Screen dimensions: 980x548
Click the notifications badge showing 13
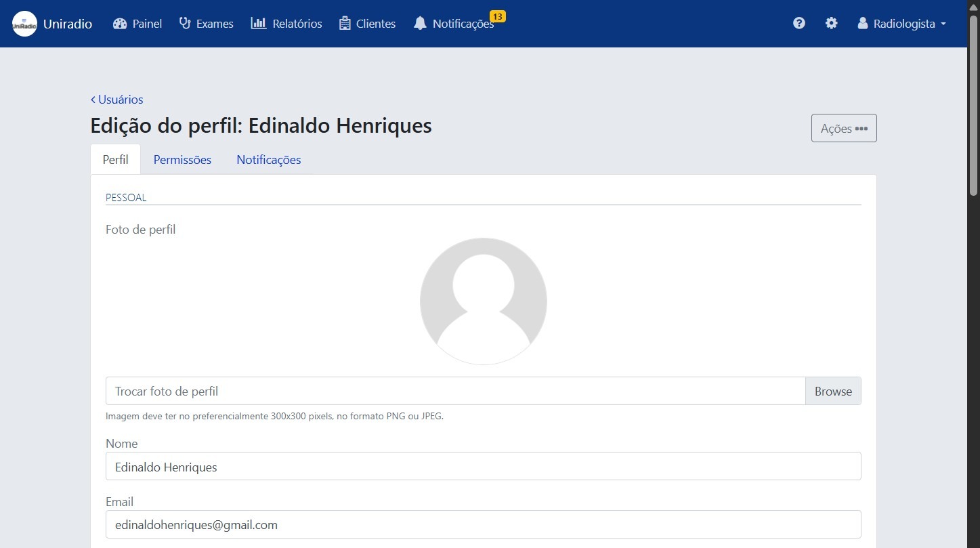(x=499, y=17)
